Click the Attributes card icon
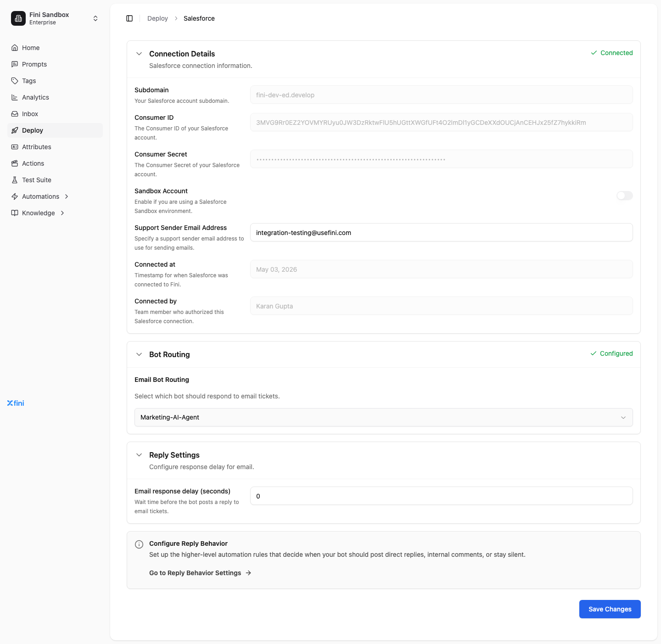Image resolution: width=661 pixels, height=644 pixels. click(15, 147)
